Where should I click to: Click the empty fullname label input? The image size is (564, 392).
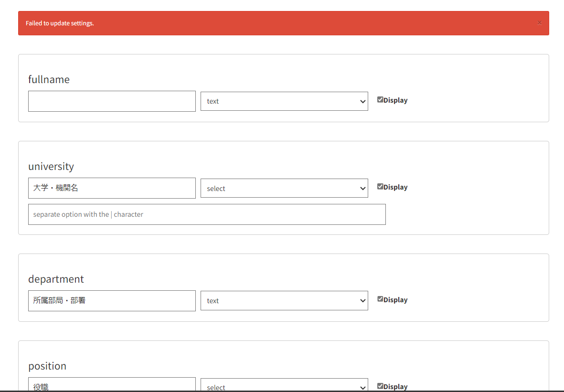tap(112, 101)
